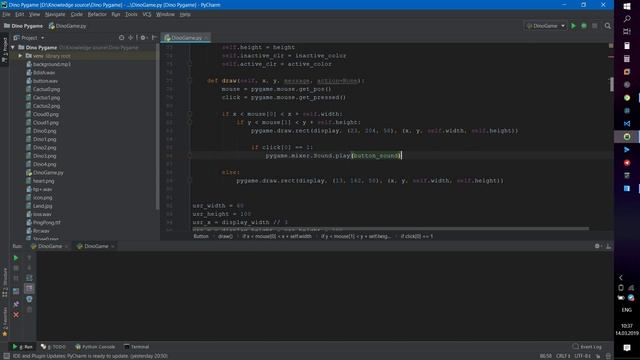Select heart.png in project tree

43,181
